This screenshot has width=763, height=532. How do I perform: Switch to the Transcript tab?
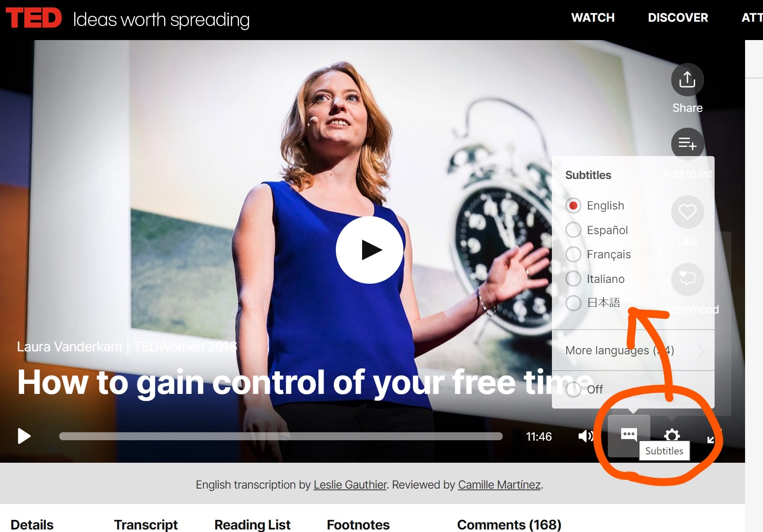[146, 524]
